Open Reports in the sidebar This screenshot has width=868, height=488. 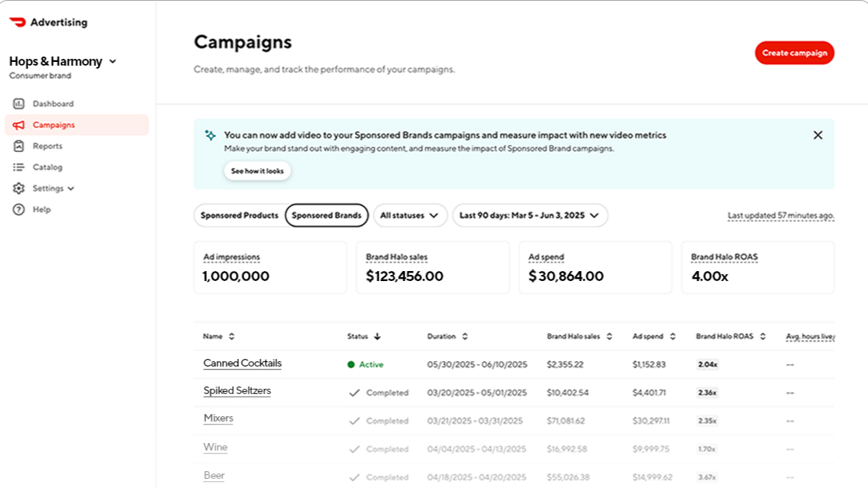(x=47, y=146)
